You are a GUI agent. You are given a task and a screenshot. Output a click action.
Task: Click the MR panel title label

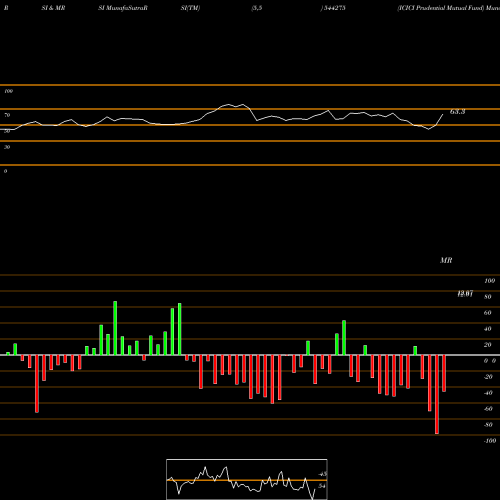coord(446,260)
